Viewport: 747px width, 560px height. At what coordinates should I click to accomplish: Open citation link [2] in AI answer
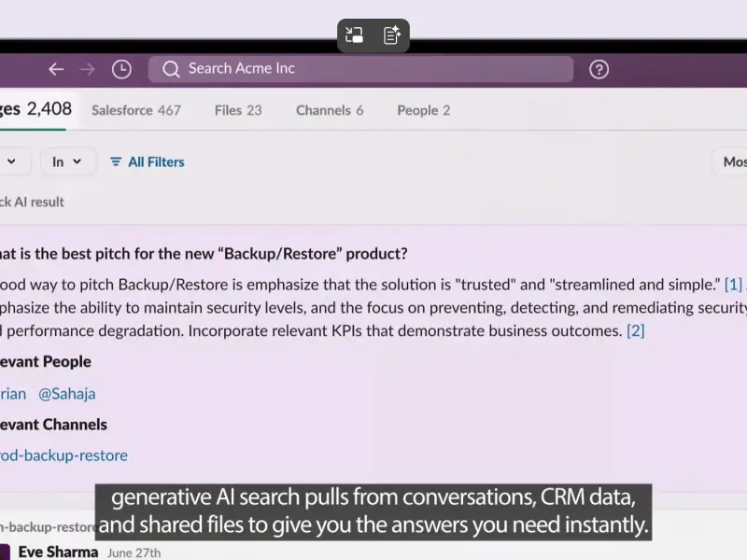coord(635,330)
